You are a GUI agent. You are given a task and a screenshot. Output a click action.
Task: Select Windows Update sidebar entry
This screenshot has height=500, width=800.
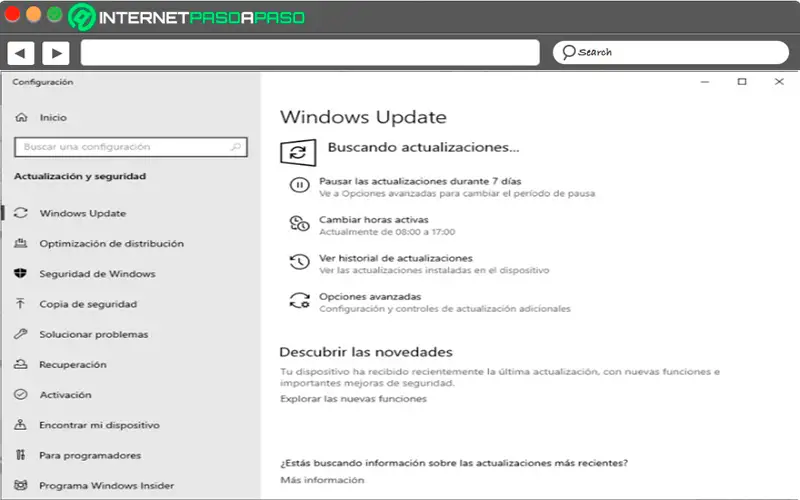click(x=83, y=213)
